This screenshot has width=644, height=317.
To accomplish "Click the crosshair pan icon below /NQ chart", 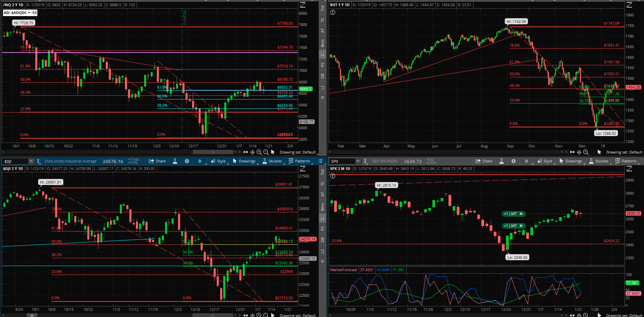I will coord(252,152).
